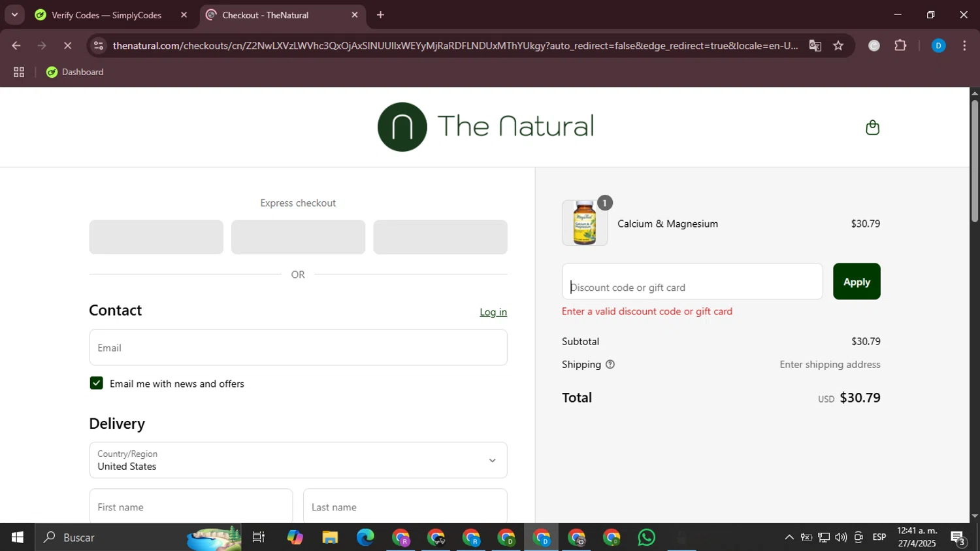Open File Explorer from taskbar
The height and width of the screenshot is (551, 980).
pyautogui.click(x=330, y=537)
